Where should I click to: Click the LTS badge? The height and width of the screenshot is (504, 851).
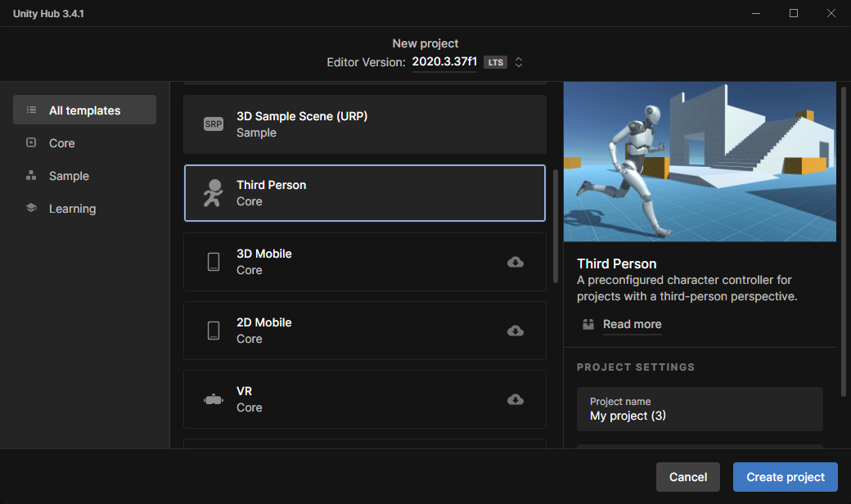pos(495,62)
